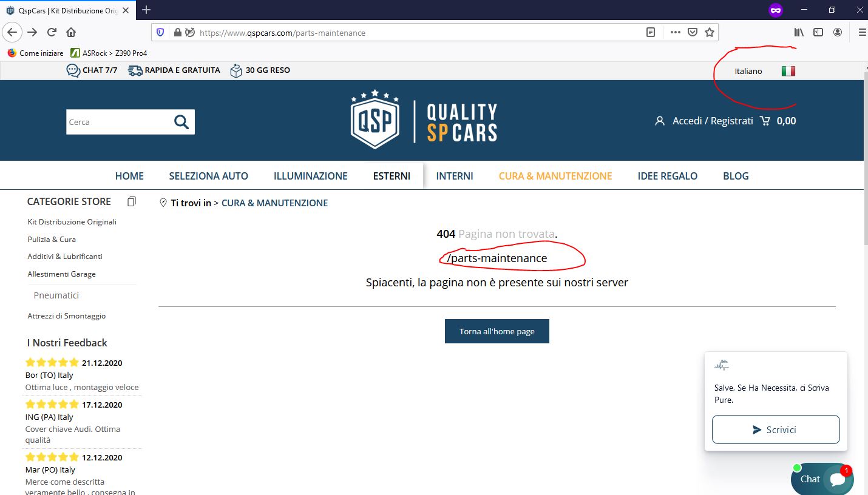
Task: Click the user account silhouette icon
Action: tap(660, 121)
